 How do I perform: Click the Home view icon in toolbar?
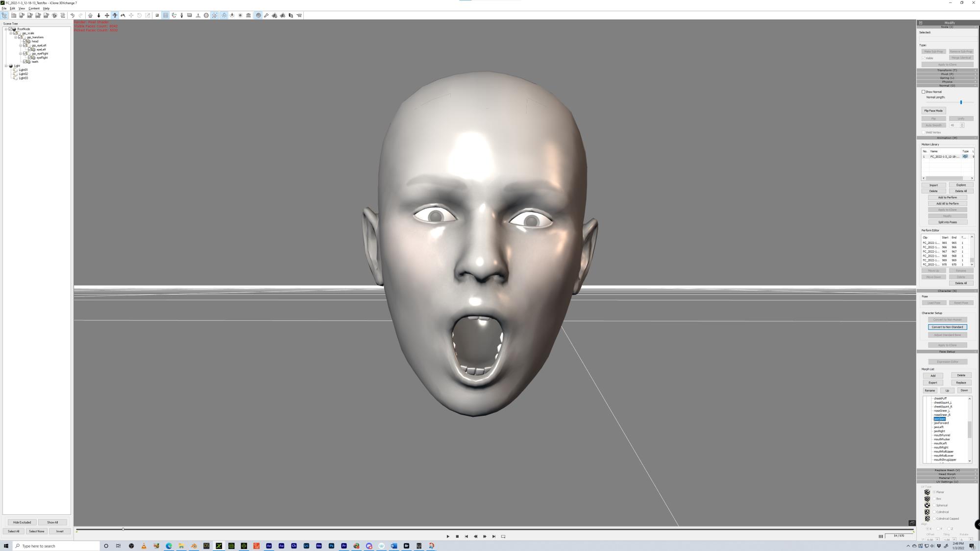click(x=90, y=15)
